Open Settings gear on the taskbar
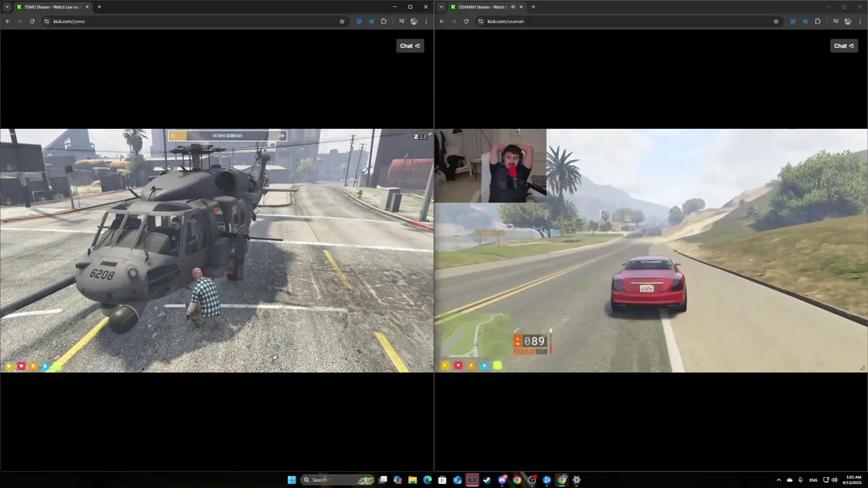The width and height of the screenshot is (868, 488). click(576, 480)
